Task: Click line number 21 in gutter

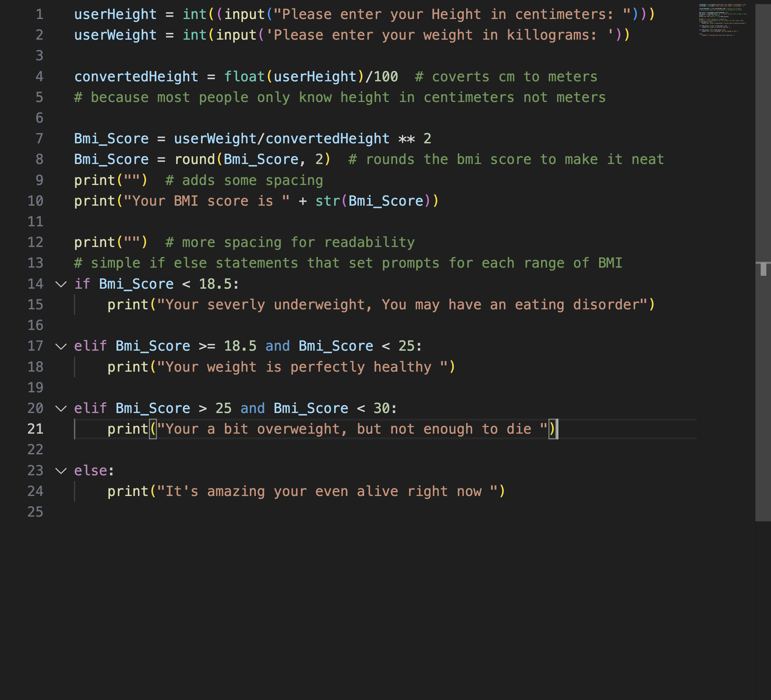Action: 36,429
